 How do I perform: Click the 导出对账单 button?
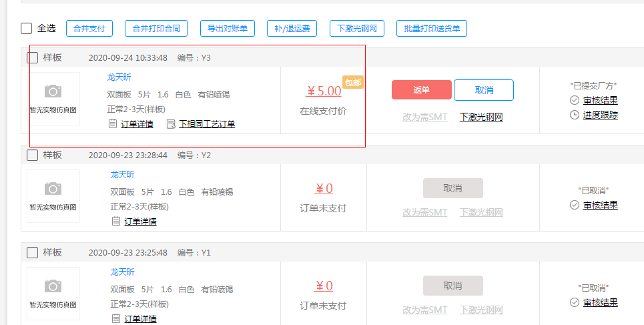point(227,29)
